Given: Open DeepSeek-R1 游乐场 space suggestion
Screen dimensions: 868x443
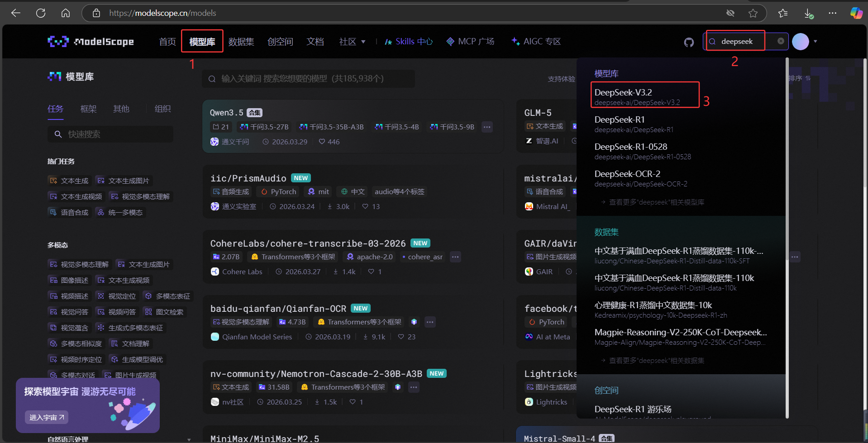Looking at the screenshot, I should pos(633,409).
